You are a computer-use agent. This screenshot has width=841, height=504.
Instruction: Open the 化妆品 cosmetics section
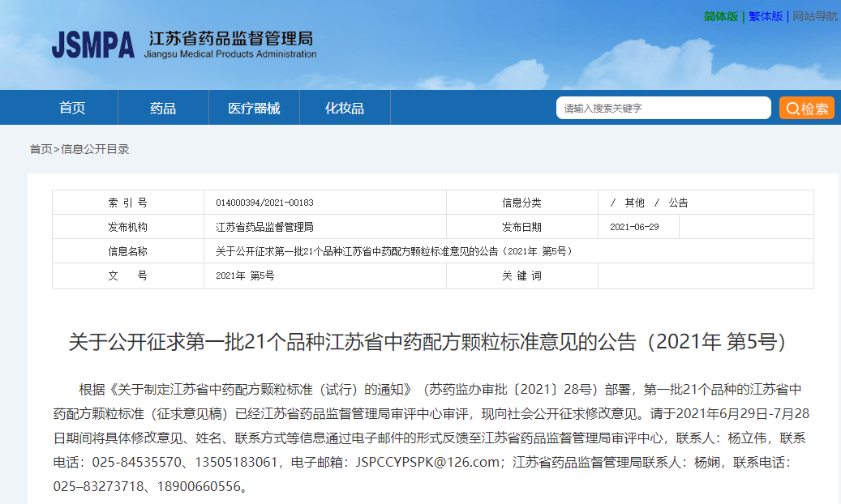(x=345, y=107)
